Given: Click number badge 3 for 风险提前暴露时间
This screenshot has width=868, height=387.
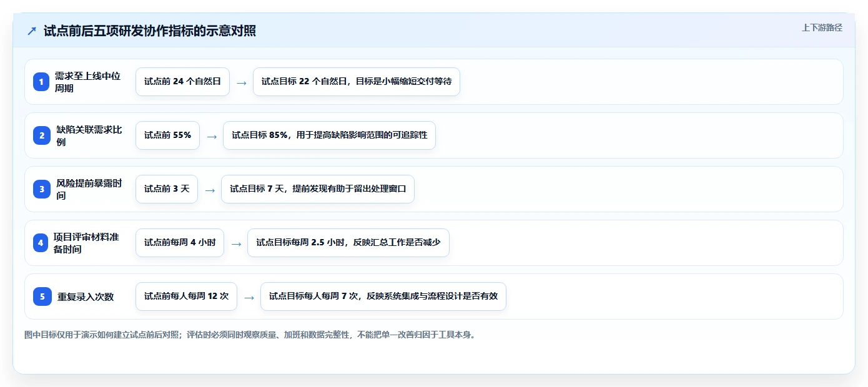Looking at the screenshot, I should (41, 189).
